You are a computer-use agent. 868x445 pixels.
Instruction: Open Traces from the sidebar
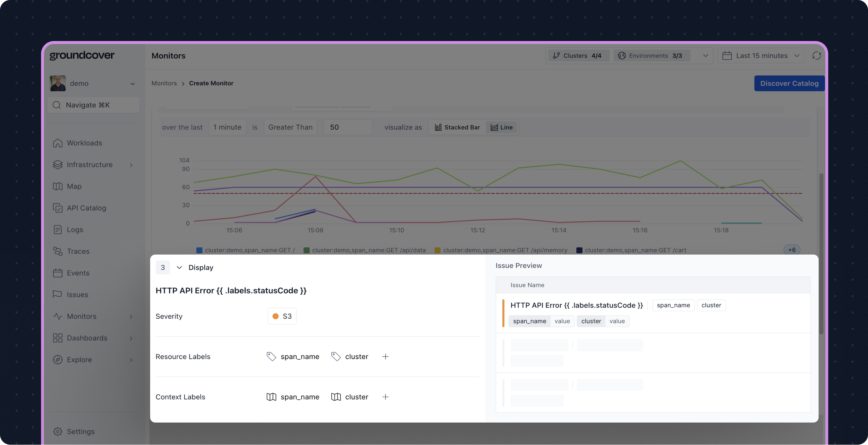coord(78,251)
